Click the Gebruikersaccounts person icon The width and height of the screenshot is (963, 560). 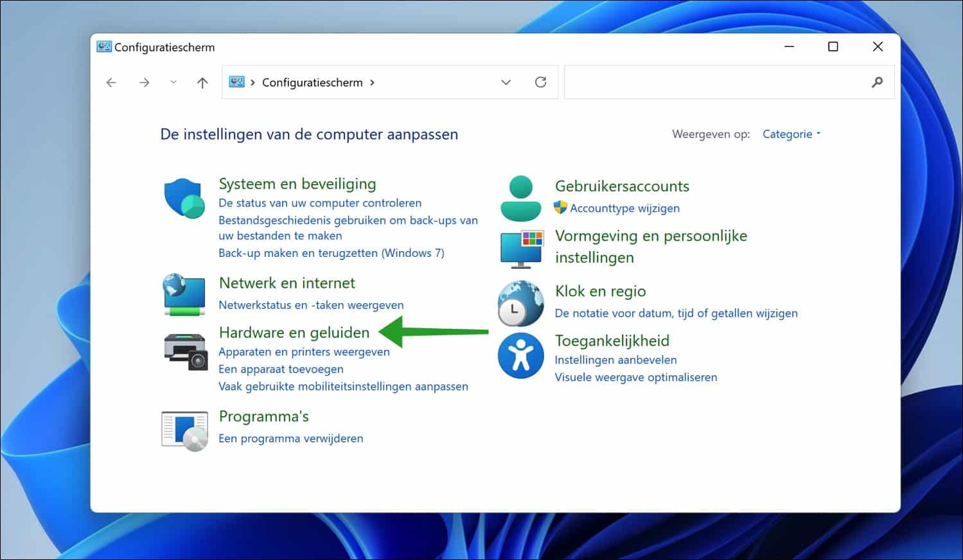click(x=520, y=197)
